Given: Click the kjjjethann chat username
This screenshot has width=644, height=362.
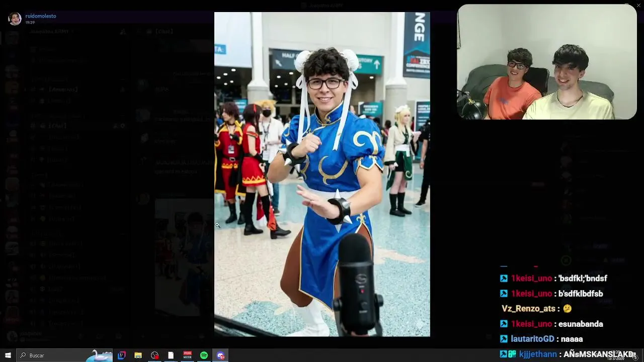Looking at the screenshot, I should point(538,354).
